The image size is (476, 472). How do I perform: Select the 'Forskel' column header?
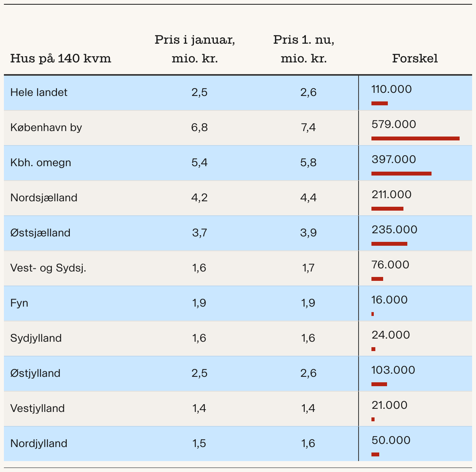[x=415, y=59]
